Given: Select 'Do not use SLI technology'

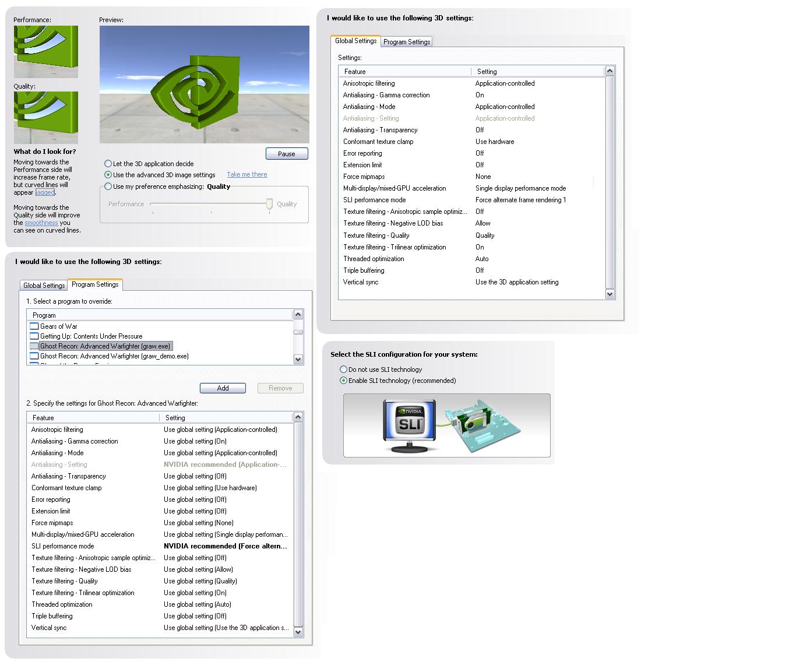Looking at the screenshot, I should [x=343, y=370].
